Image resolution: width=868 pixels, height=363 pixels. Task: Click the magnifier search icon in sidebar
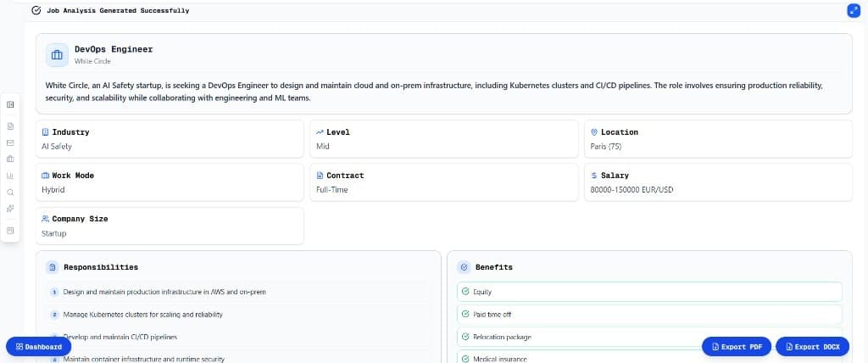coord(10,193)
